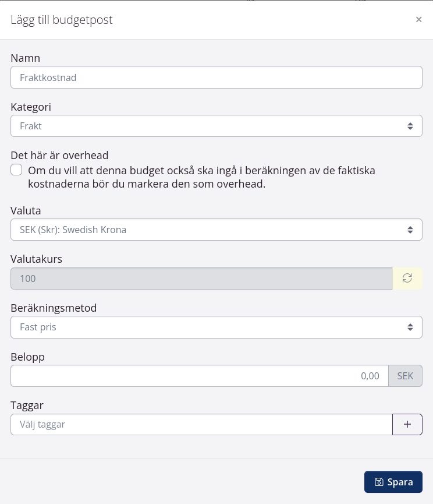
Task: Click the Valuta select arrow icon
Action: coord(410,230)
